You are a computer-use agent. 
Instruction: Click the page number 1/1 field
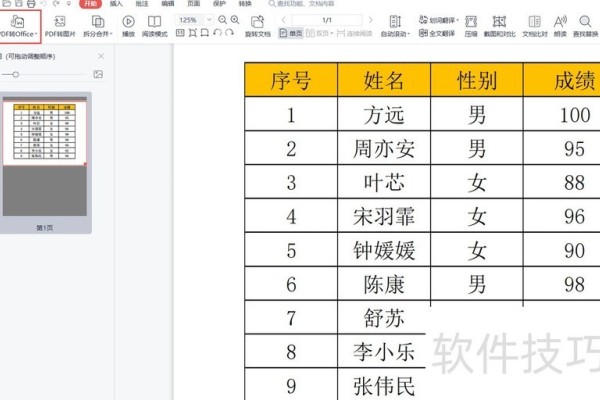327,20
